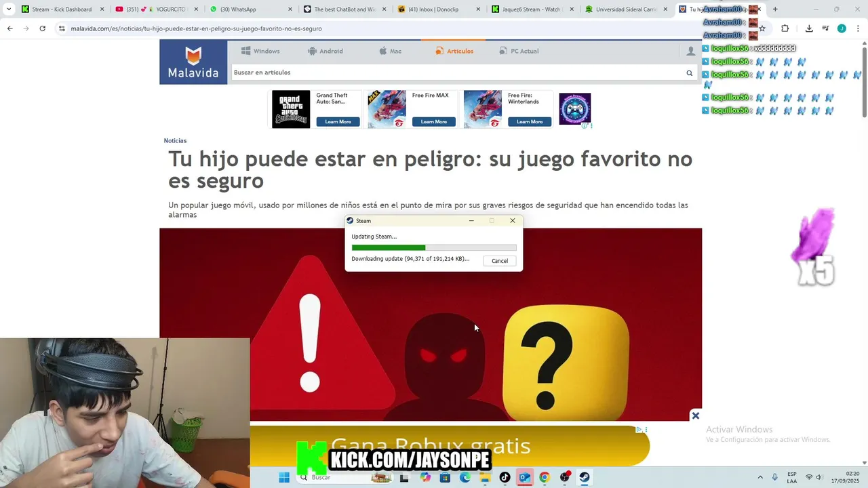Open the Artículos section in Malavida nav

click(x=454, y=51)
